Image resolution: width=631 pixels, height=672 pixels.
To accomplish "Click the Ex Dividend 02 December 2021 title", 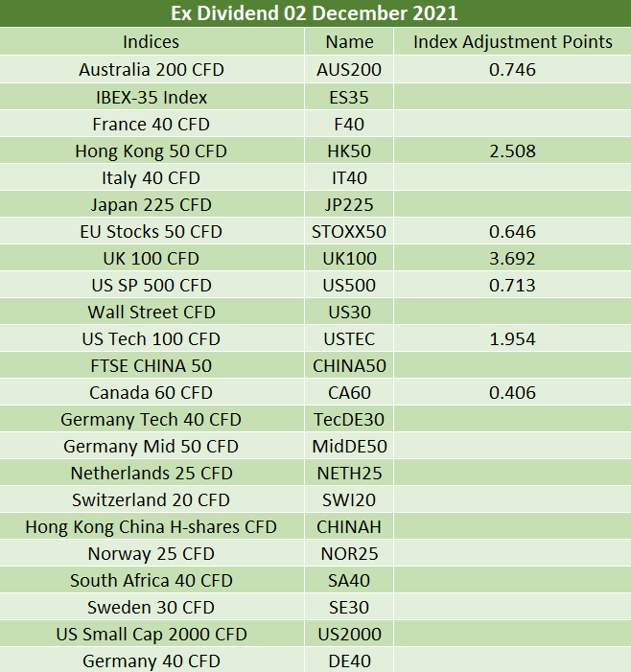I will pos(315,13).
